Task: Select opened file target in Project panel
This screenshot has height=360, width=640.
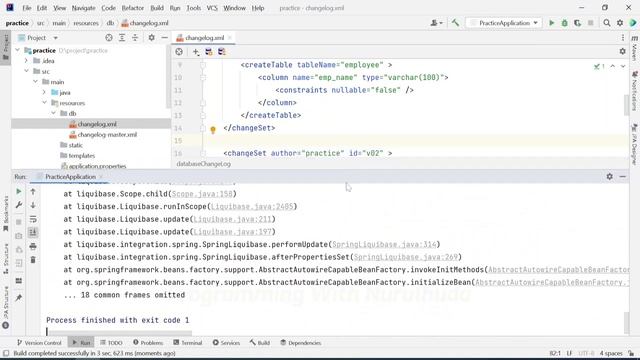Action: [x=109, y=38]
